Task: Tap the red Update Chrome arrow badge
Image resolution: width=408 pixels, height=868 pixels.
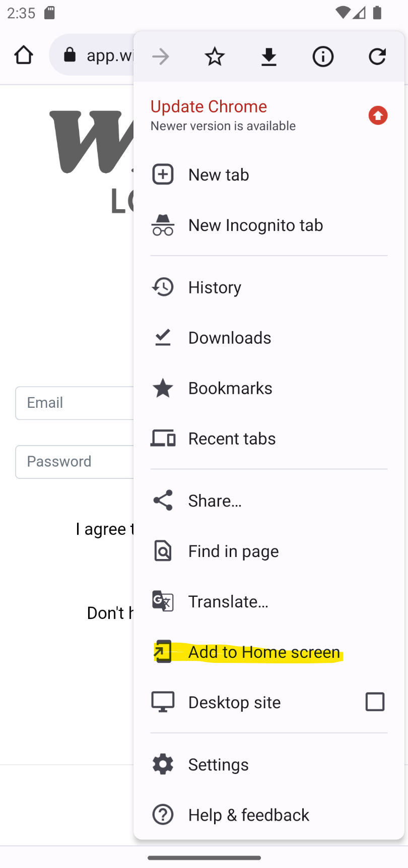Action: pyautogui.click(x=378, y=115)
